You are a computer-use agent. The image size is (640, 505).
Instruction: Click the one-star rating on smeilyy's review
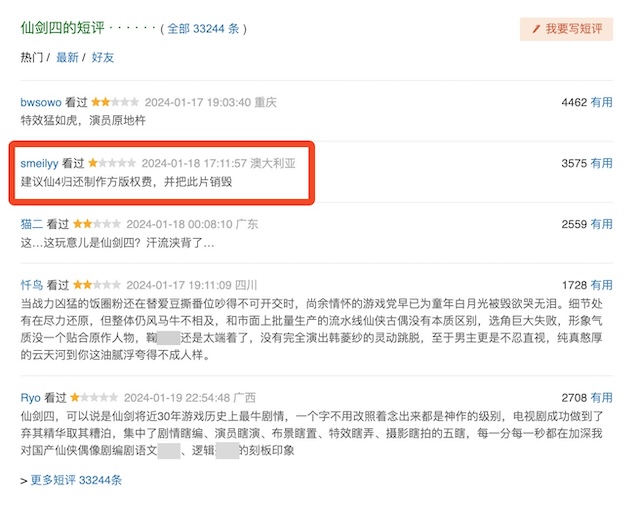[112, 163]
